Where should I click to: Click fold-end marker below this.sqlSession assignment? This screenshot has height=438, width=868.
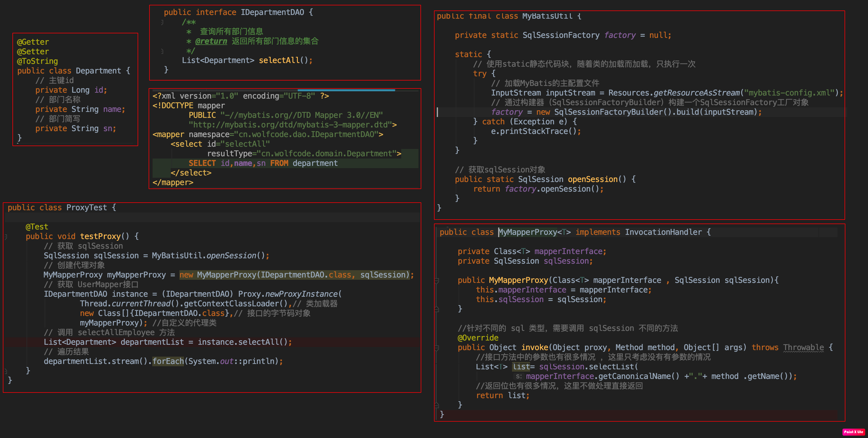437,309
